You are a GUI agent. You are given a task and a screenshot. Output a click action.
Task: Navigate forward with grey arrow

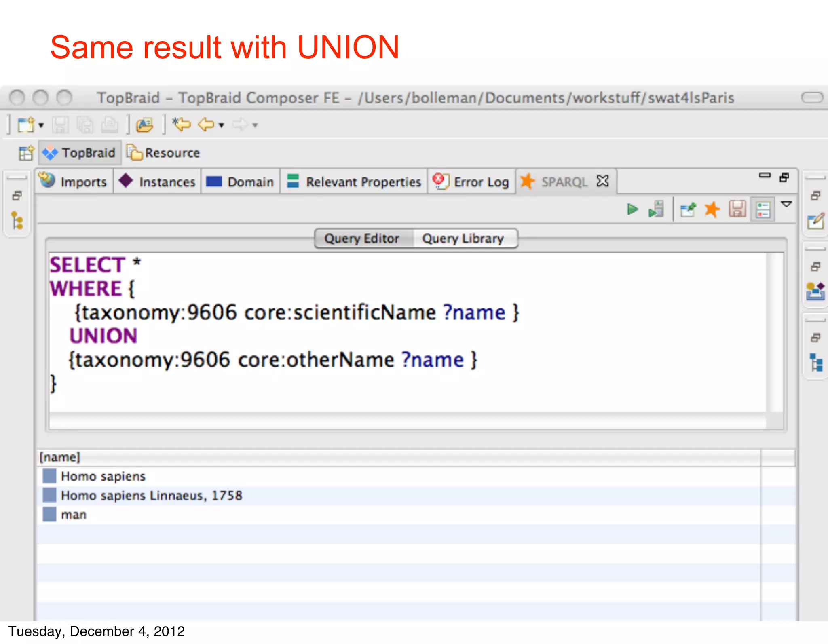pos(240,125)
